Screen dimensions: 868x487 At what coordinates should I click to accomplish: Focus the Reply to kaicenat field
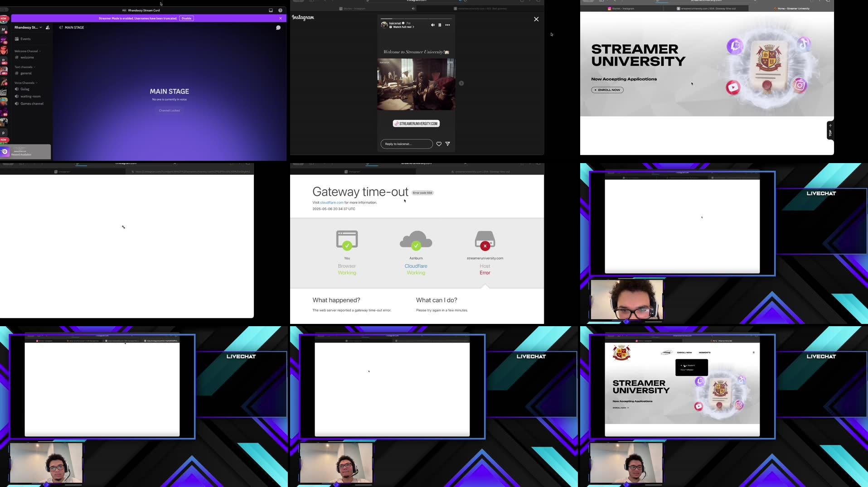pyautogui.click(x=407, y=144)
